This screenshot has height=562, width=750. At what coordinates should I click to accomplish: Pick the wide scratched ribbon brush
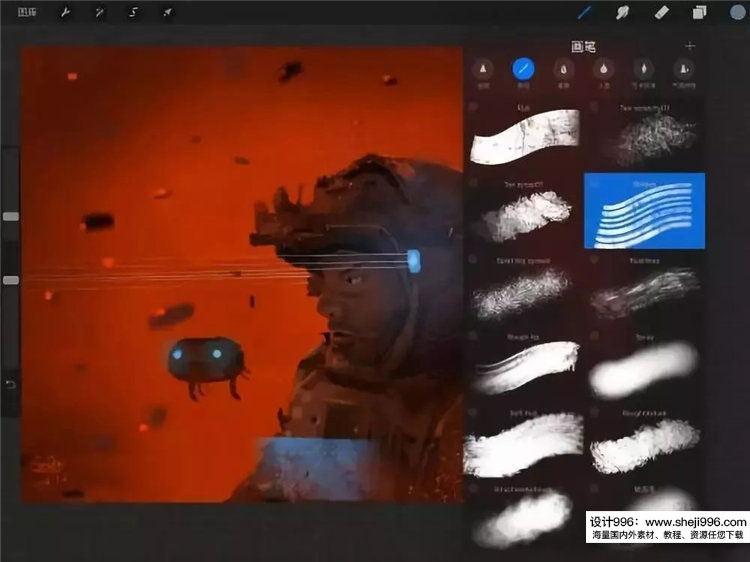[x=524, y=135]
